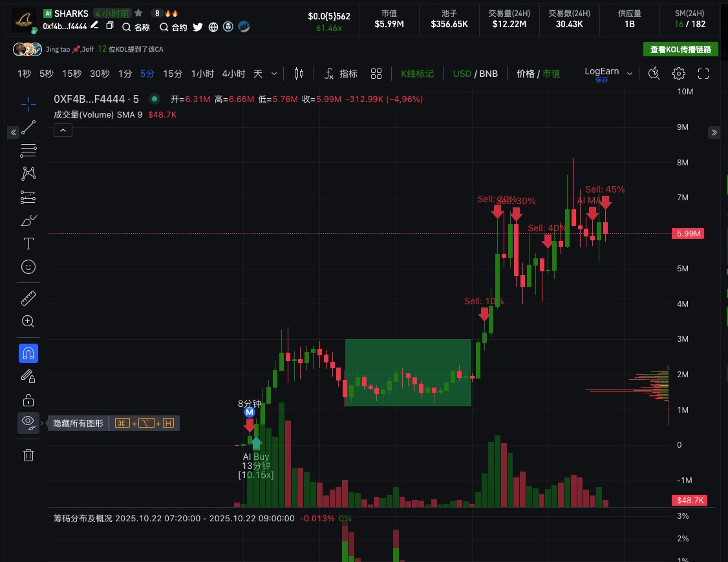Select the 1小时 timeframe

coord(202,74)
